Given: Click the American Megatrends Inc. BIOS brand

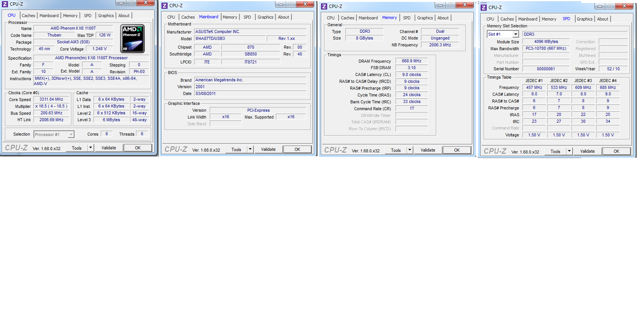Looking at the screenshot, I should (x=250, y=80).
